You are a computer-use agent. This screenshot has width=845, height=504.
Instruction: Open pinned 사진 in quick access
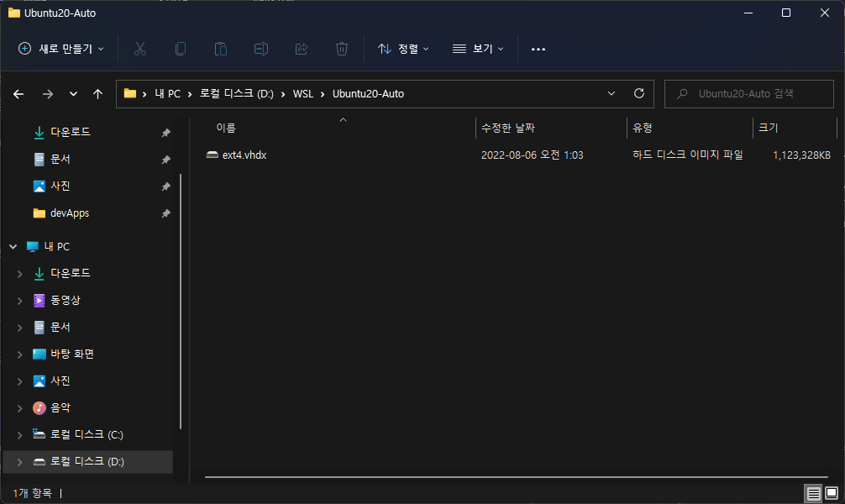tap(60, 186)
